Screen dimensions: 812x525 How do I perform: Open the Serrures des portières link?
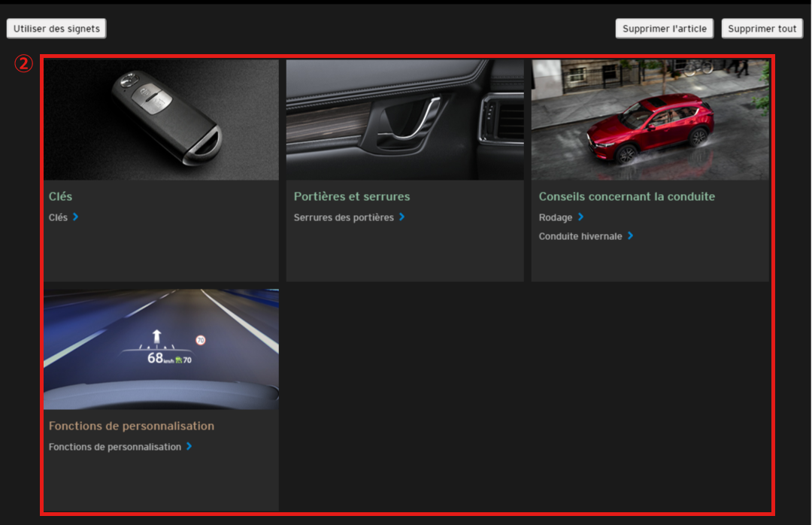point(344,217)
